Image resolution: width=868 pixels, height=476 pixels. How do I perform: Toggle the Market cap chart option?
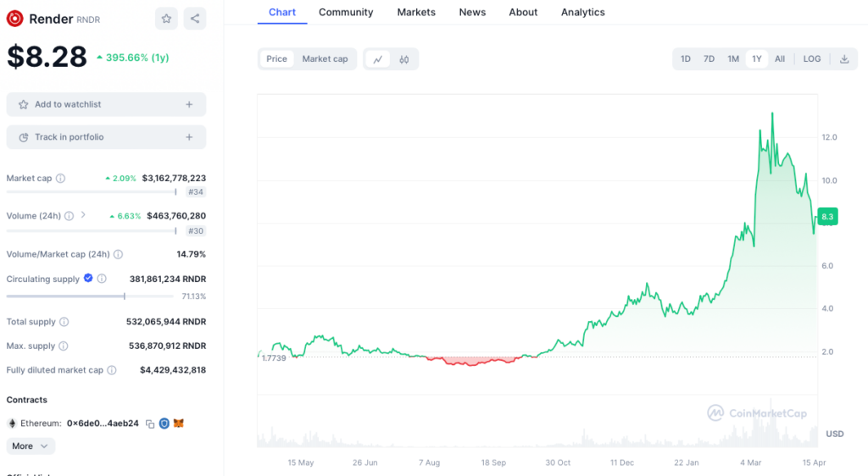pyautogui.click(x=325, y=59)
